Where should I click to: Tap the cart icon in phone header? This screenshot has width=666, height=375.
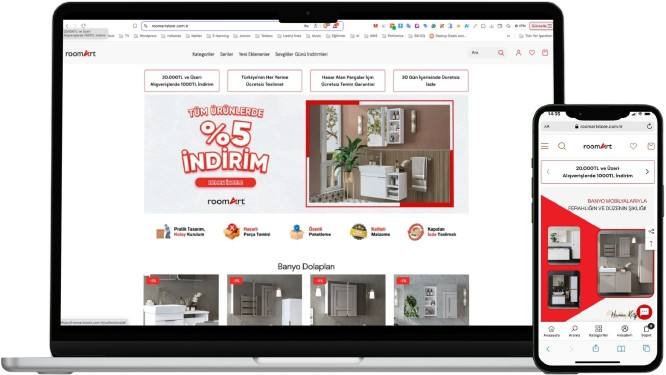(x=650, y=146)
